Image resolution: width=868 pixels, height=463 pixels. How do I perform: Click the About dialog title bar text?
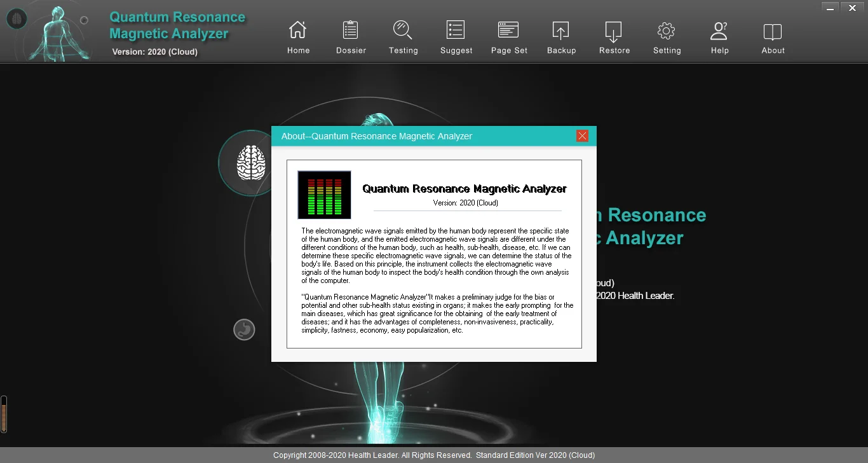click(377, 136)
